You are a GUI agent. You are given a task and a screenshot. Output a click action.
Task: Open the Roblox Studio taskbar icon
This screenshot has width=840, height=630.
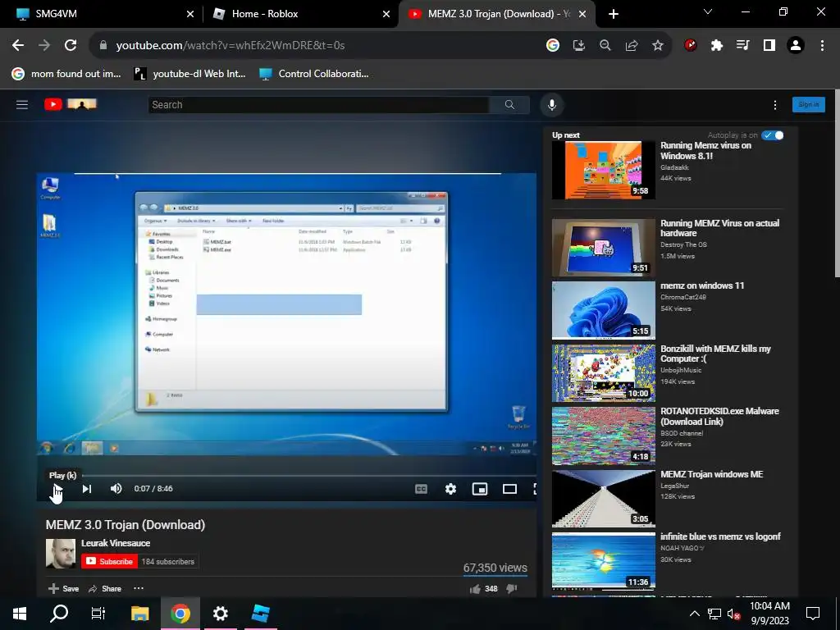click(x=260, y=614)
